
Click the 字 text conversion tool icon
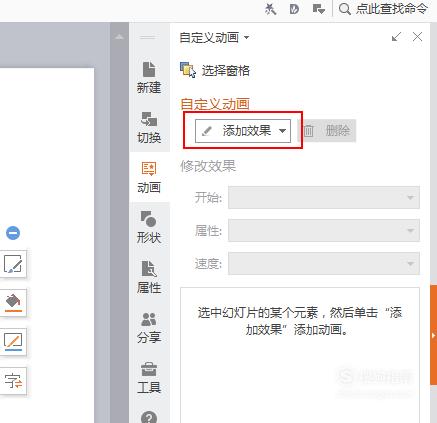13,381
